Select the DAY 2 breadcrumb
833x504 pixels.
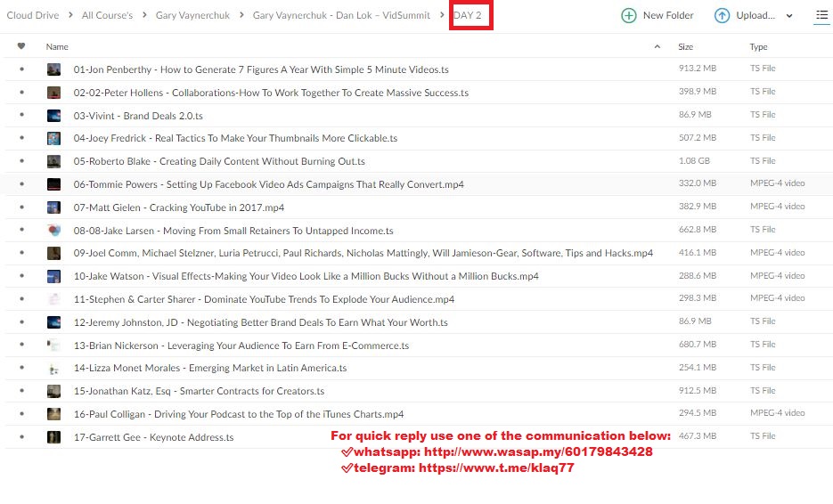(x=468, y=15)
